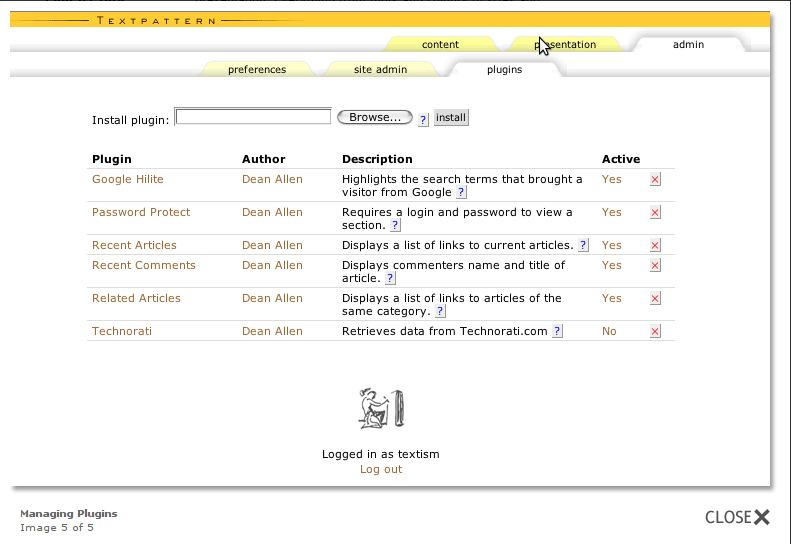Open the install plugin help icon

coord(423,120)
